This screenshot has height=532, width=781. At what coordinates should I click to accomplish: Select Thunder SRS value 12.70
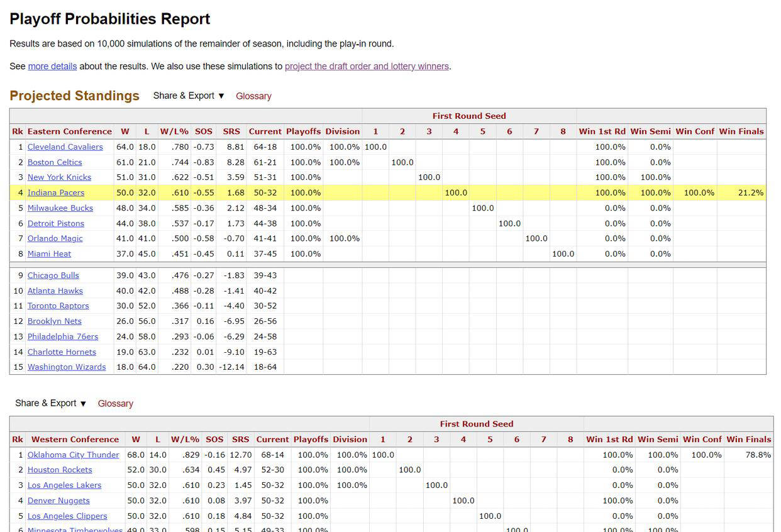(x=240, y=455)
